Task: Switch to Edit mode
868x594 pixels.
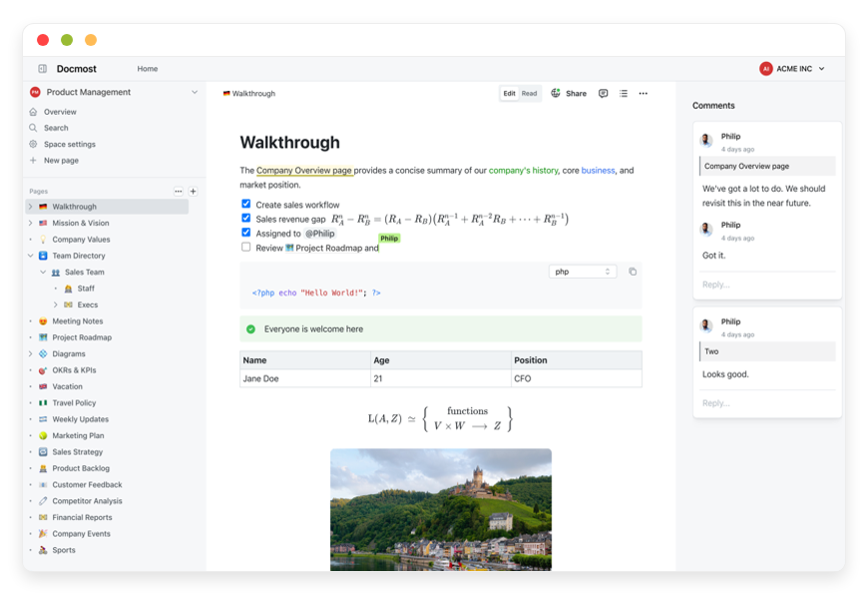Action: [509, 94]
